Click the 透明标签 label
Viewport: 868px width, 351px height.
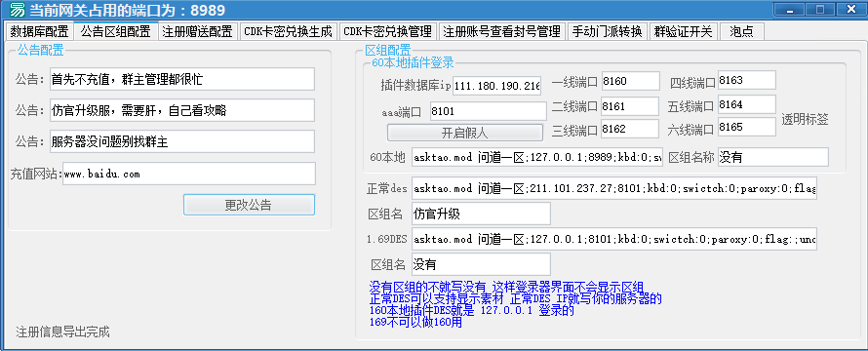[x=805, y=119]
